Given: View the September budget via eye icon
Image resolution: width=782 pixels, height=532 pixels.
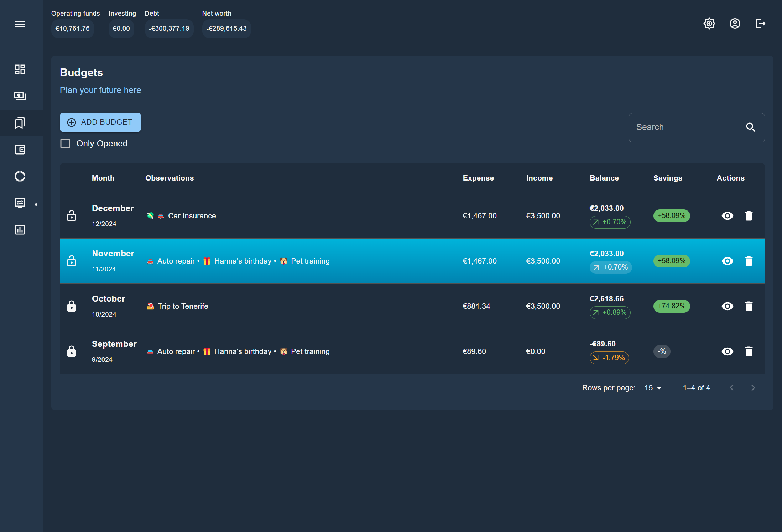Looking at the screenshot, I should (727, 351).
